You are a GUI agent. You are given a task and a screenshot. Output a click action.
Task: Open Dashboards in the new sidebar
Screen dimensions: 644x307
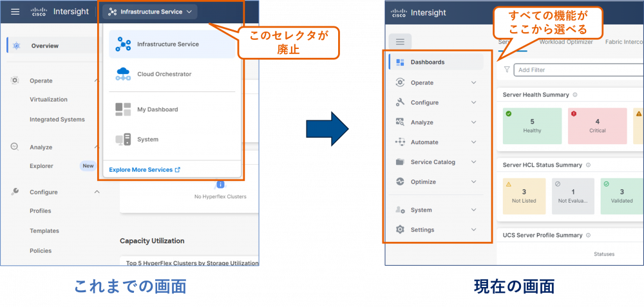pos(436,62)
